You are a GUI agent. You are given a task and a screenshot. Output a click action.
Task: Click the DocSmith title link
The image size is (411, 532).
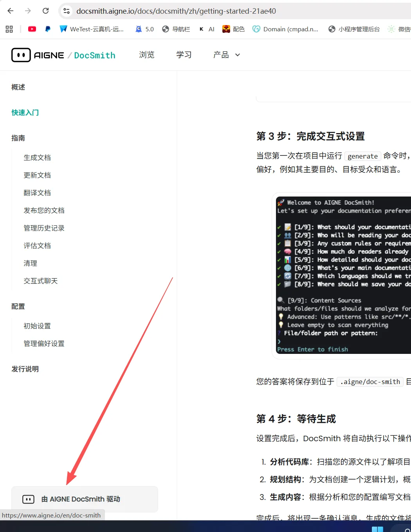pyautogui.click(x=95, y=55)
